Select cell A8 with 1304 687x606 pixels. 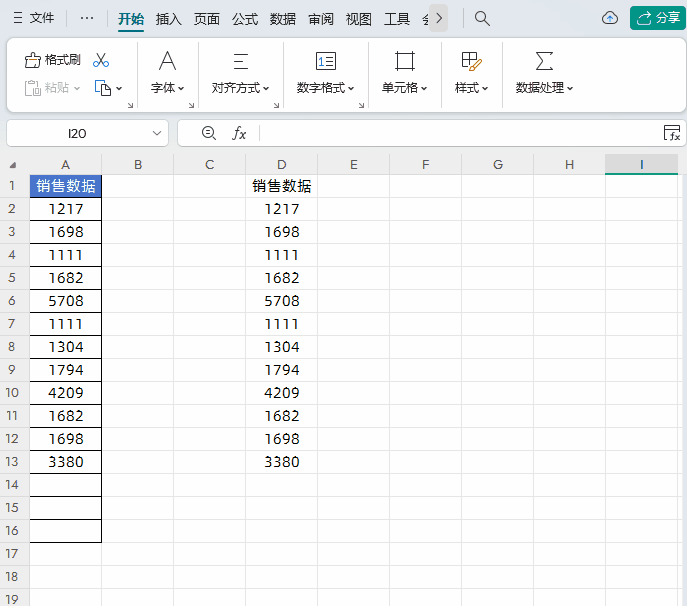click(x=66, y=347)
